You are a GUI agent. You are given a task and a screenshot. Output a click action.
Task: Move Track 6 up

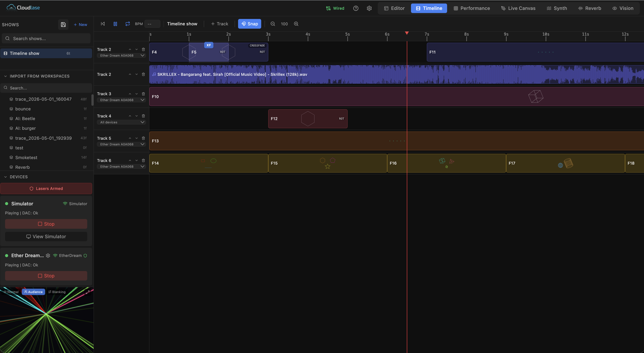(x=130, y=161)
